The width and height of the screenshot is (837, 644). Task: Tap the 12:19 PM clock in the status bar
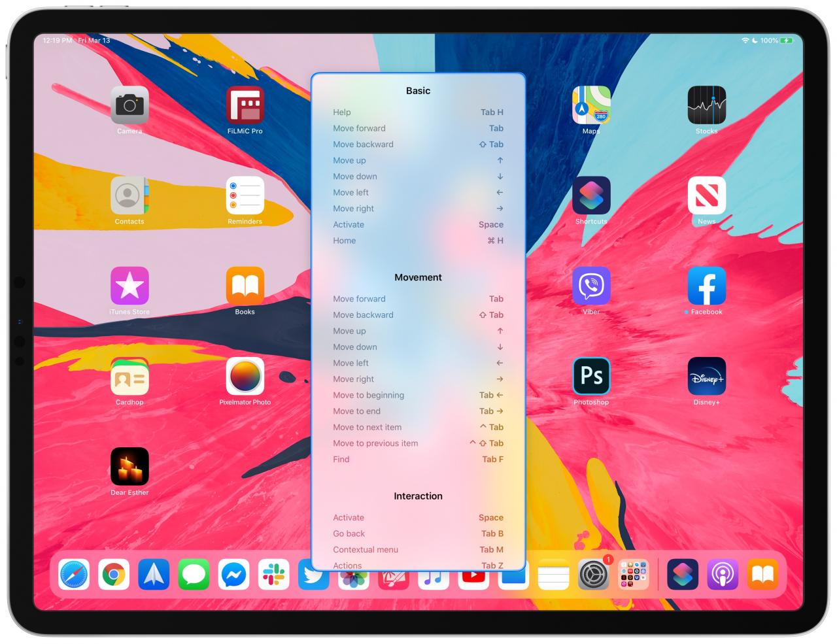pos(58,41)
